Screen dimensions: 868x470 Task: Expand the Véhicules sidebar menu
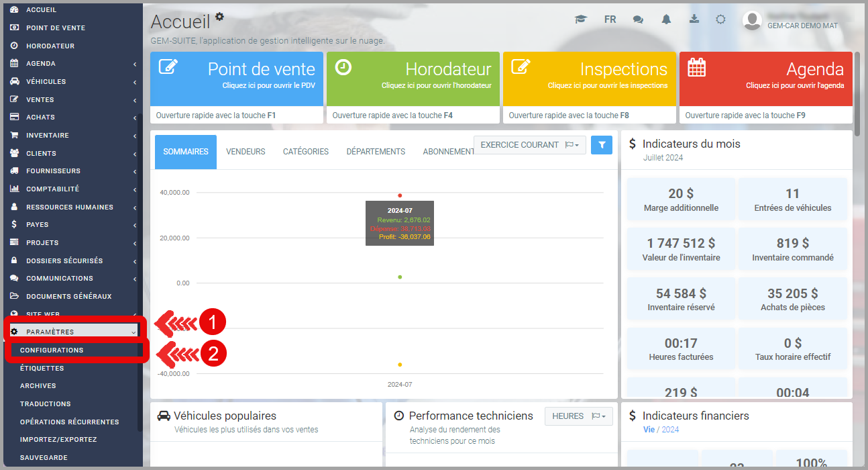pos(72,82)
